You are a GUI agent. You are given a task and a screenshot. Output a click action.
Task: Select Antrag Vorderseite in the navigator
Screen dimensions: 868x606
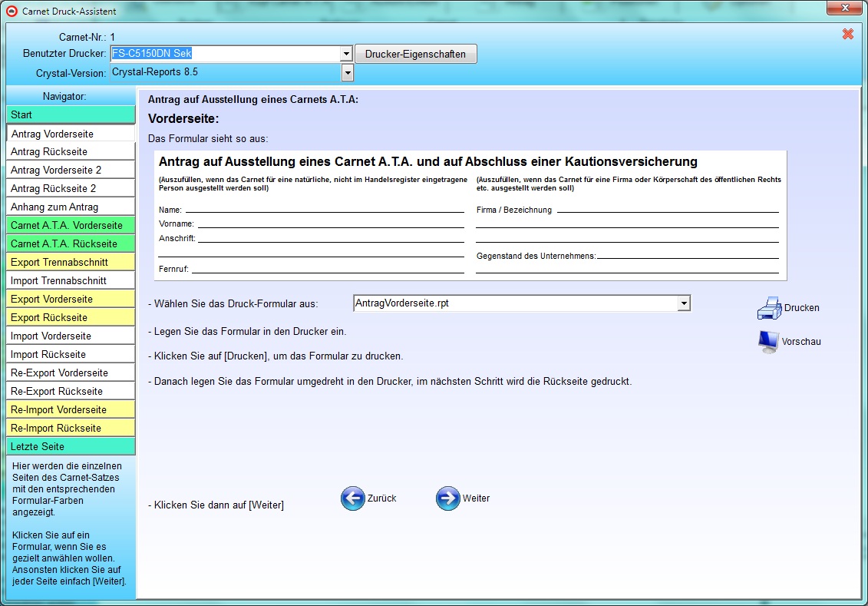71,134
